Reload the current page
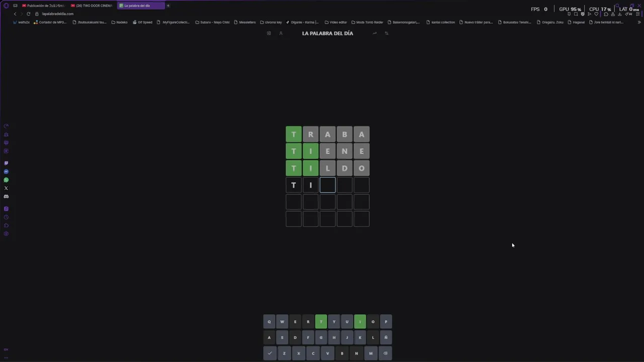Image resolution: width=644 pixels, height=362 pixels. click(28, 14)
